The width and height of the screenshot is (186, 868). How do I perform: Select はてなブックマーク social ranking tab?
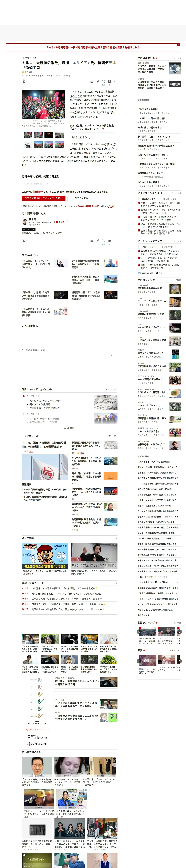coord(170,247)
